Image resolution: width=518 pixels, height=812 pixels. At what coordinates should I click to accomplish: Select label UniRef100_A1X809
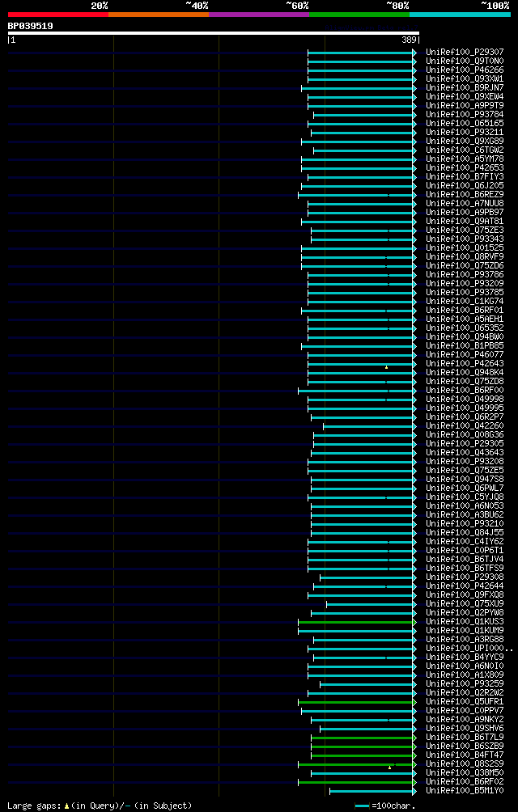pos(465,675)
